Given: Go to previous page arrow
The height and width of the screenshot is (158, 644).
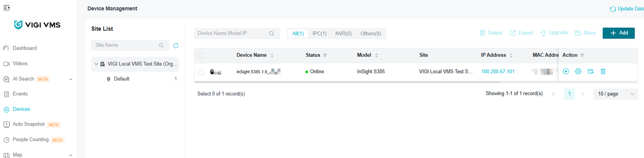Looking at the screenshot, I should coord(554,94).
